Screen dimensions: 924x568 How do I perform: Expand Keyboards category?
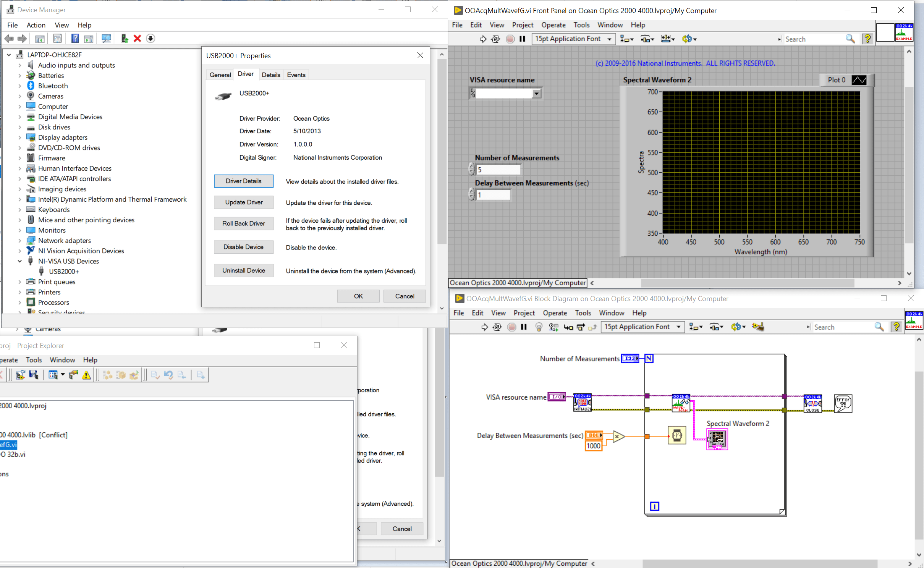(x=19, y=210)
